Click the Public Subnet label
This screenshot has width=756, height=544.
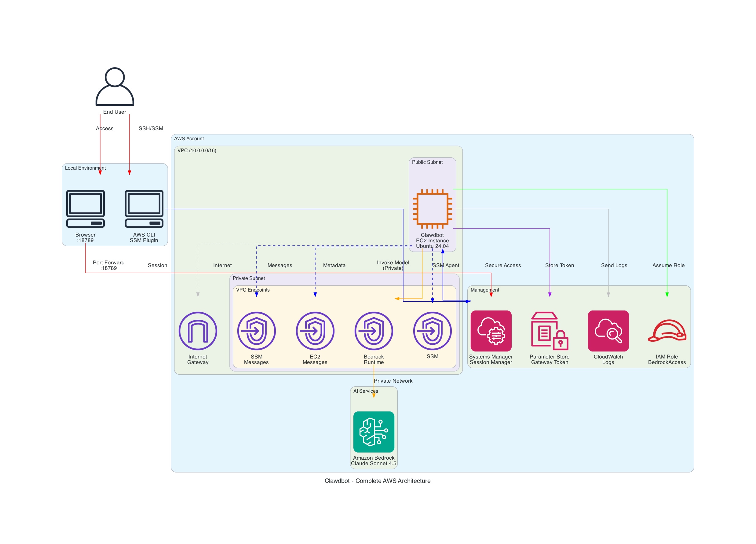click(427, 162)
